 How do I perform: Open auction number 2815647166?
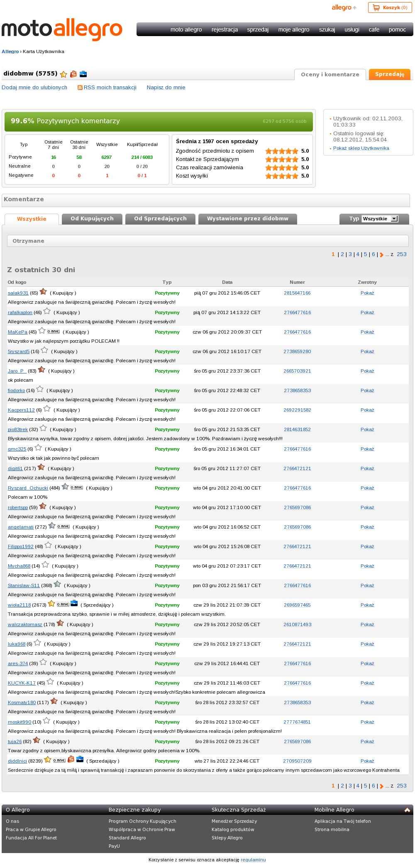point(297,293)
